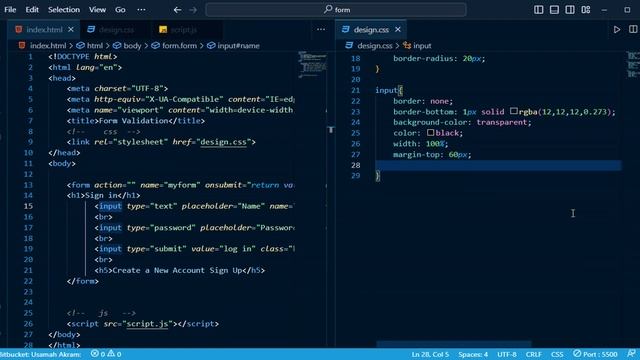640x360 pixels.
Task: Go forward with the right arrow
Action: [x=193, y=10]
